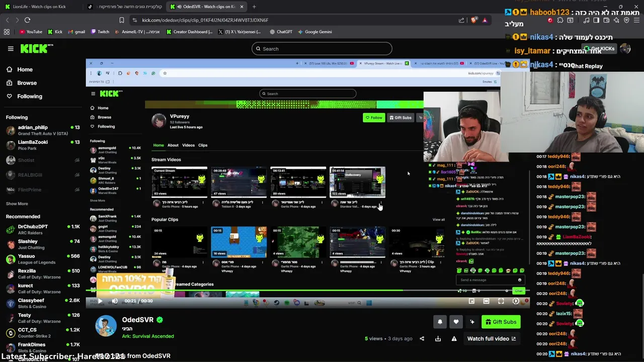Open the apps grid icon on the bookmarks bar
Viewport: 644px width, 362px height.
(x=7, y=32)
